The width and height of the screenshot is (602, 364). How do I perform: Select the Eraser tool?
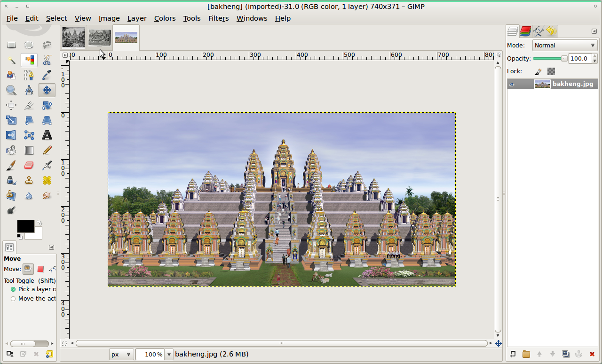click(29, 165)
